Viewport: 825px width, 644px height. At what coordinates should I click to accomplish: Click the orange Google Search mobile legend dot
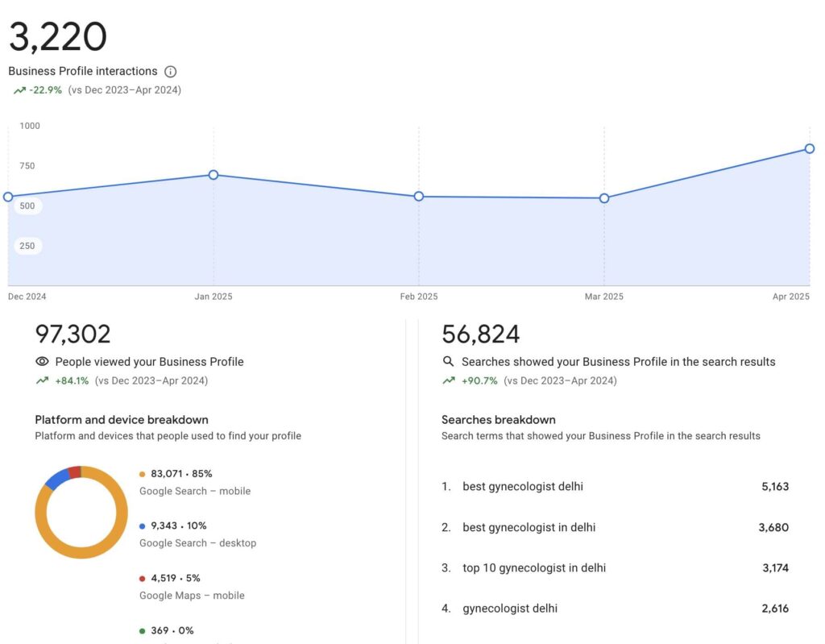(x=142, y=474)
